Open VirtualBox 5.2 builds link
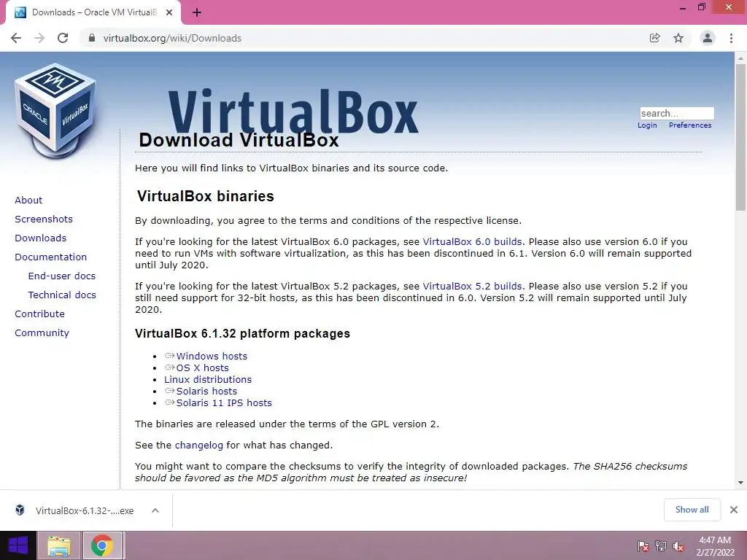The image size is (747, 560). pos(472,286)
